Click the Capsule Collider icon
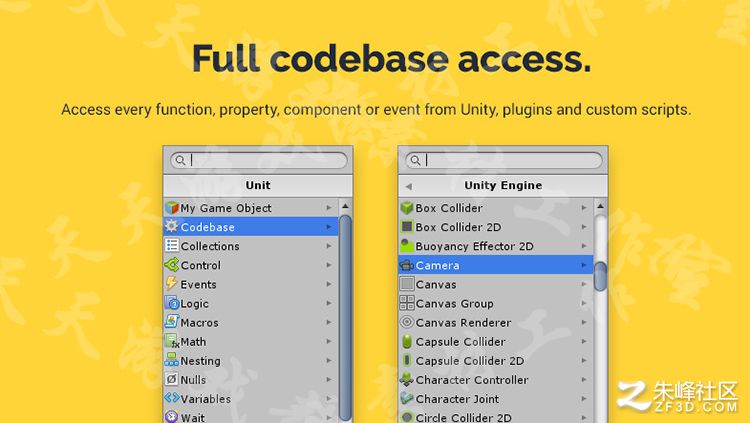Image resolution: width=750 pixels, height=423 pixels. click(407, 341)
